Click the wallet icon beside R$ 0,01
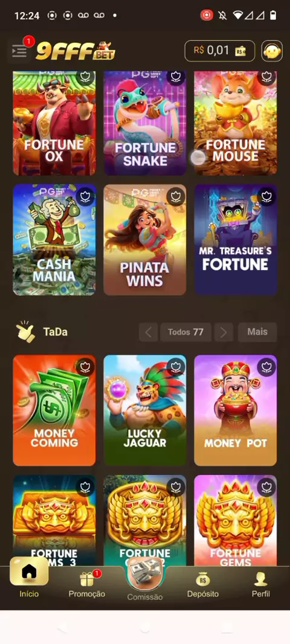The width and height of the screenshot is (290, 644). click(240, 51)
